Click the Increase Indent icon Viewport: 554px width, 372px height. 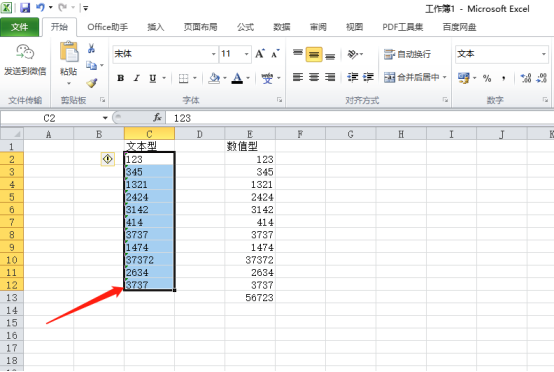(x=368, y=77)
